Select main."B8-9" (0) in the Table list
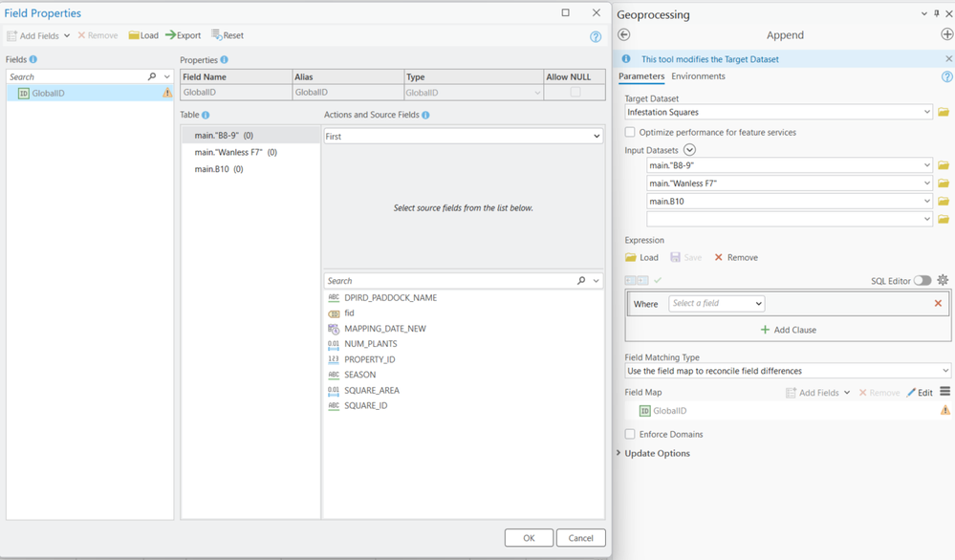Viewport: 955px width, 560px height. (250, 135)
